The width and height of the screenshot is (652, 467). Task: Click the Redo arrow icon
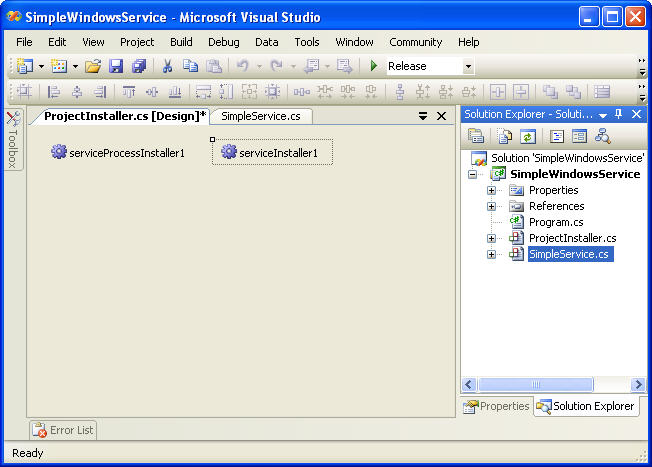pos(277,66)
